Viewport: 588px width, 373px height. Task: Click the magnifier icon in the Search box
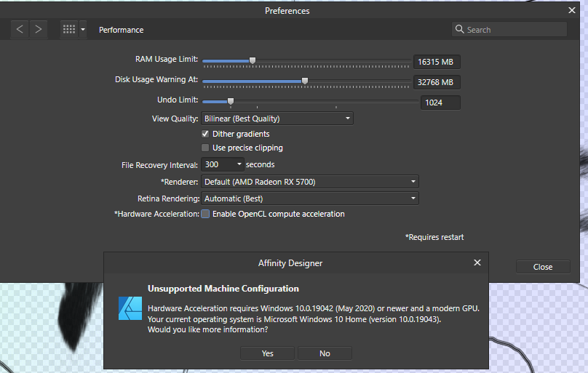[x=459, y=29]
